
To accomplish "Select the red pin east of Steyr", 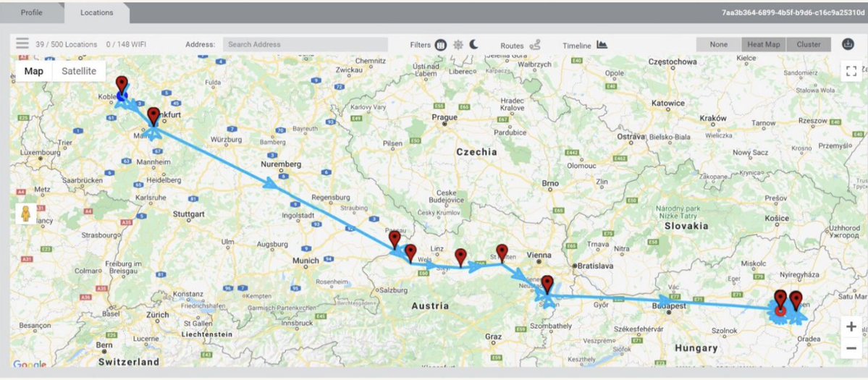I will coord(460,258).
